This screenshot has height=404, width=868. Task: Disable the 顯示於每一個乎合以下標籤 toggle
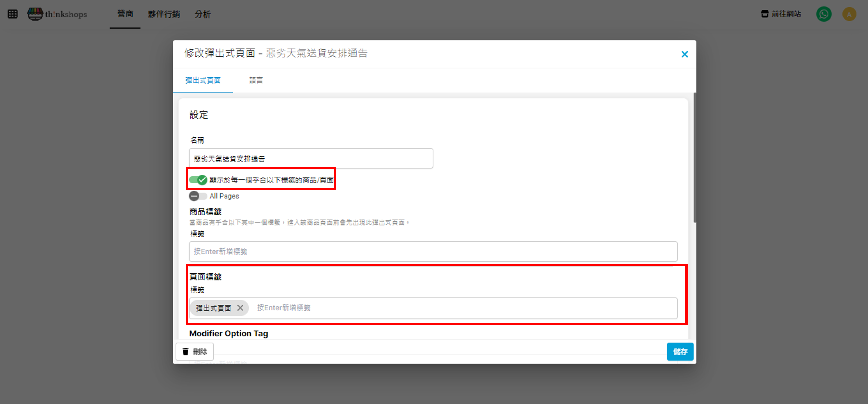198,180
